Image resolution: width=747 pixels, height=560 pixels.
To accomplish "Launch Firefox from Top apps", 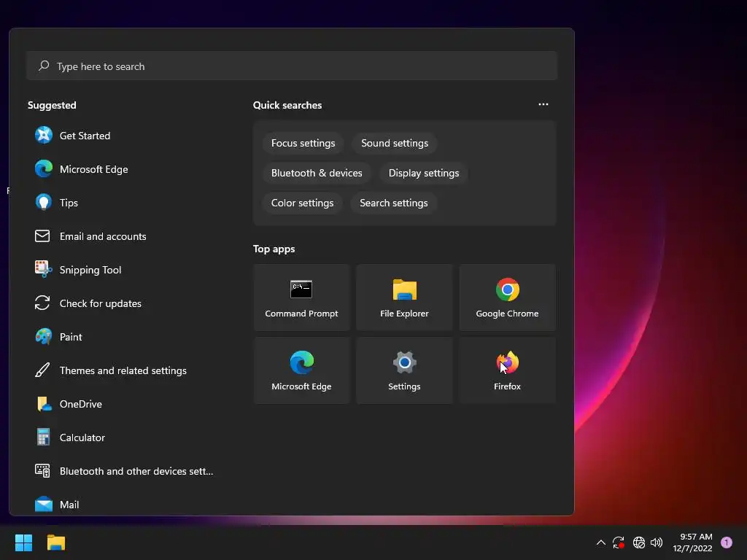I will (x=508, y=370).
